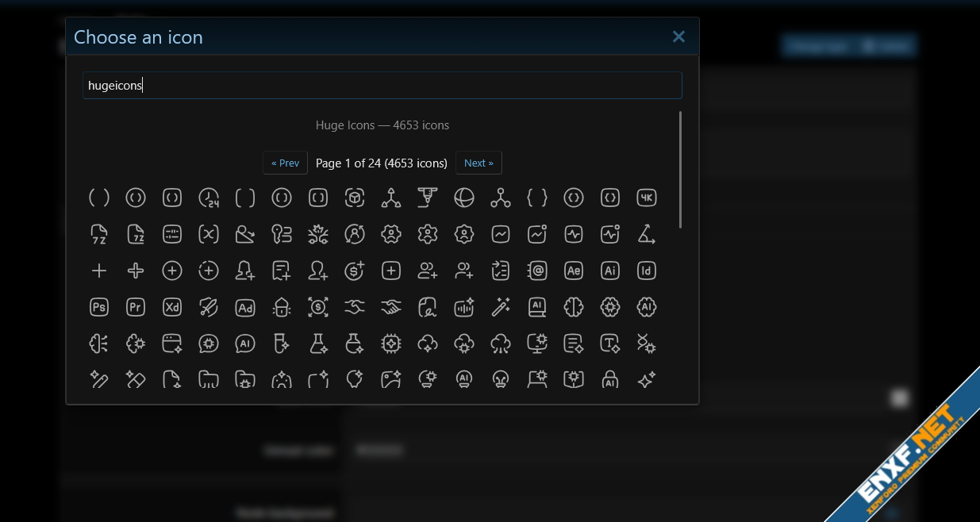Choose the InDesign 'Id' icon
The height and width of the screenshot is (522, 980).
point(647,271)
